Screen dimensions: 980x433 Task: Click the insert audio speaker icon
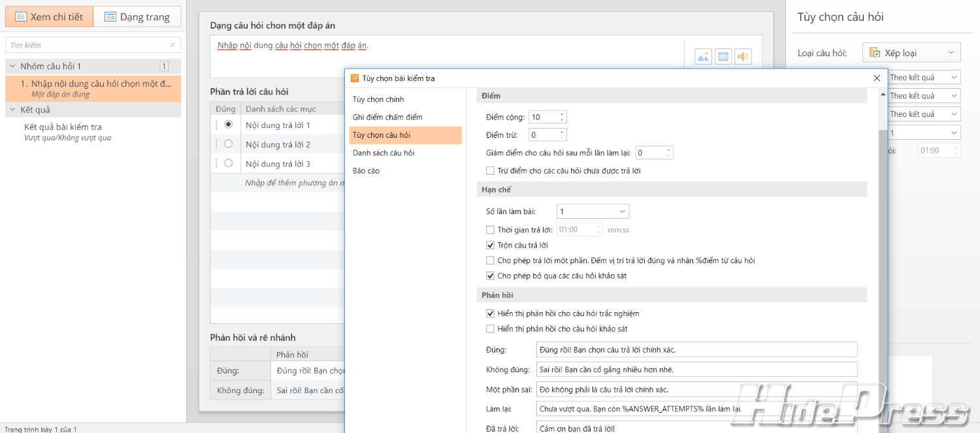pos(743,57)
